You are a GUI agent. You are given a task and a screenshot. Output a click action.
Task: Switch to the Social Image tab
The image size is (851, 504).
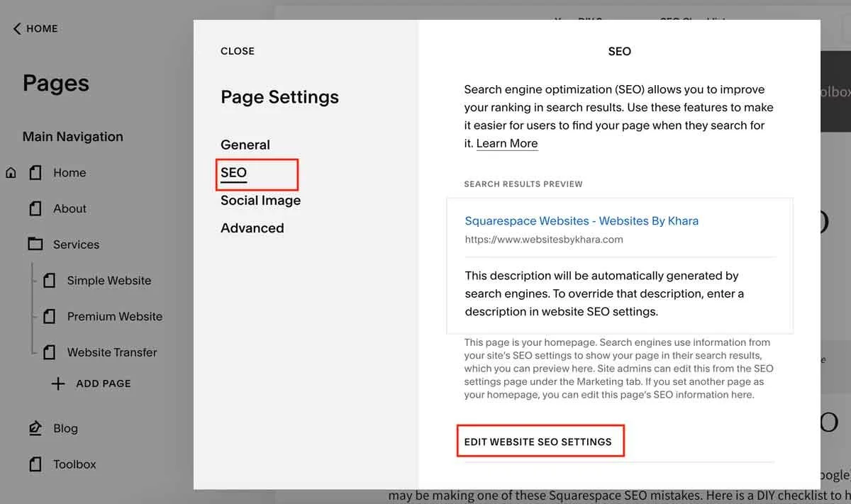(260, 201)
